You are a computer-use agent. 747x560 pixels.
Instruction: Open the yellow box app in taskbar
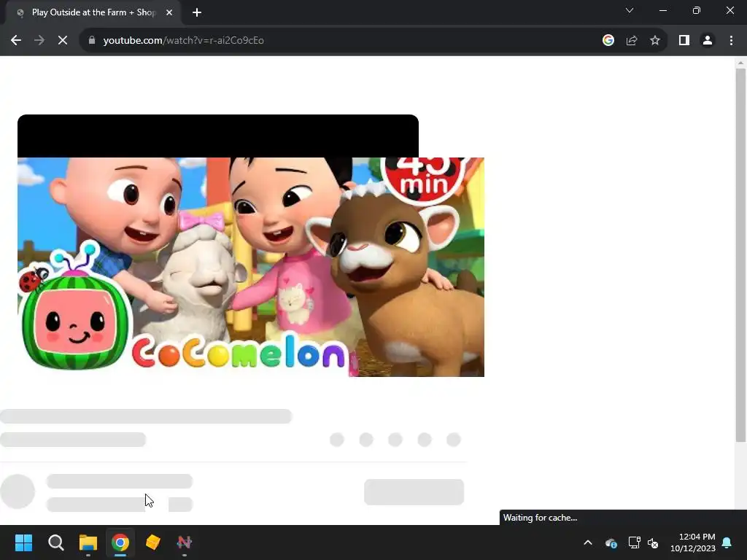pos(152,542)
